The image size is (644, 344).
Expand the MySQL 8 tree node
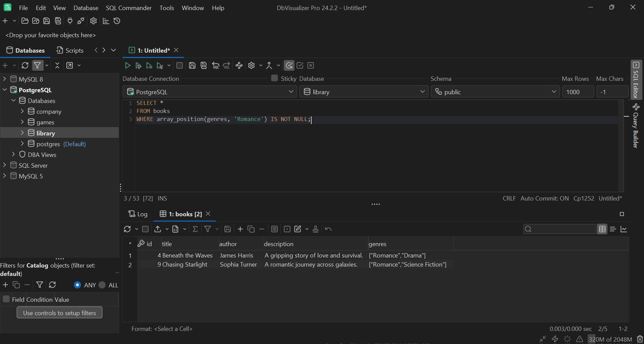click(x=4, y=79)
